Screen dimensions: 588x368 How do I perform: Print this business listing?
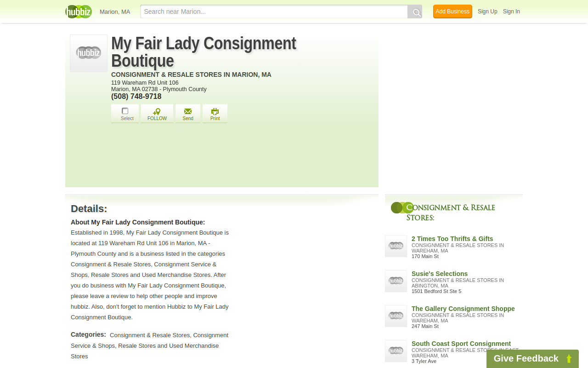(x=215, y=114)
